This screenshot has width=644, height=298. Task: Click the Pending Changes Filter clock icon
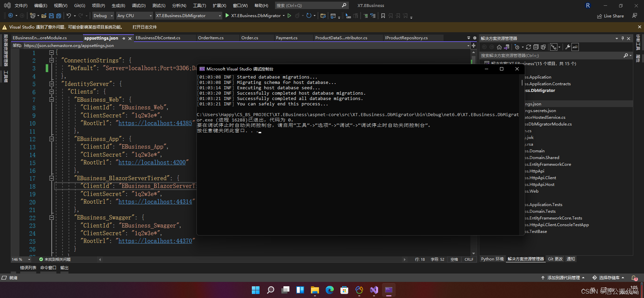coord(517,47)
